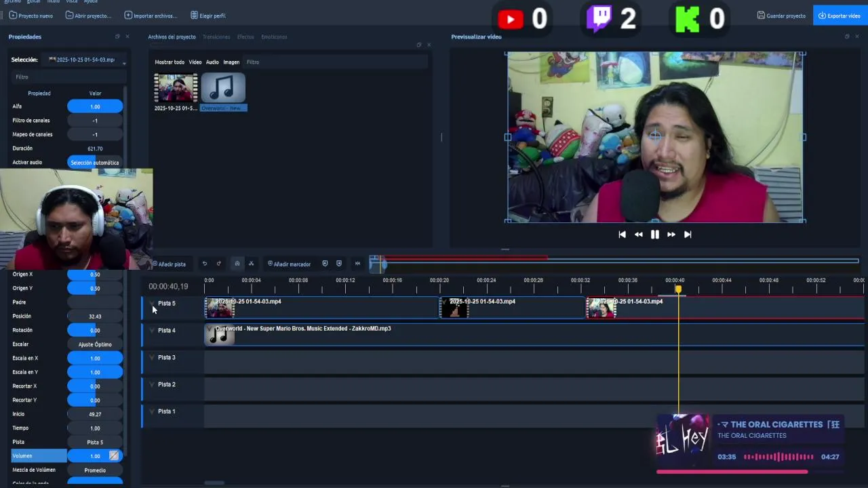Viewport: 868px width, 488px height.
Task: Switch to Archivos del proyecto tab
Action: [x=172, y=37]
